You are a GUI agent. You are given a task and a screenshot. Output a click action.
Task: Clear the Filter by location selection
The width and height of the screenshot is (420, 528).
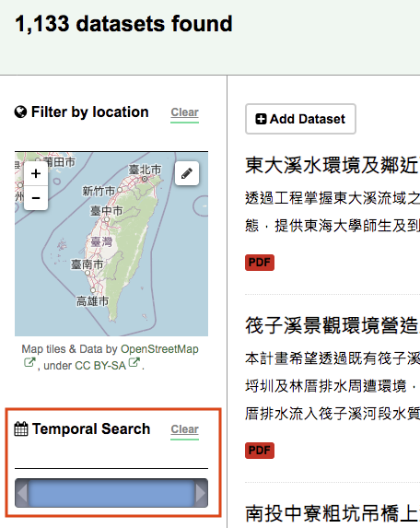tap(184, 112)
